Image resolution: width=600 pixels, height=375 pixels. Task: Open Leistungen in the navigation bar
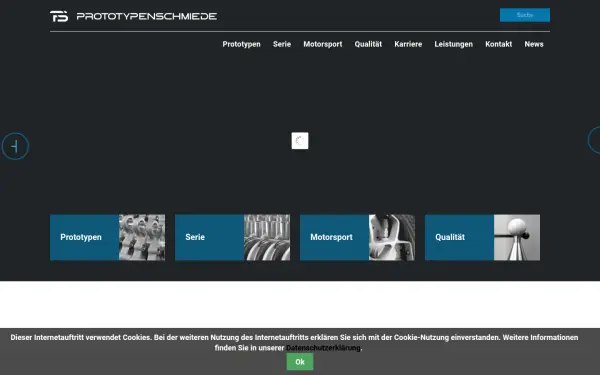(453, 44)
